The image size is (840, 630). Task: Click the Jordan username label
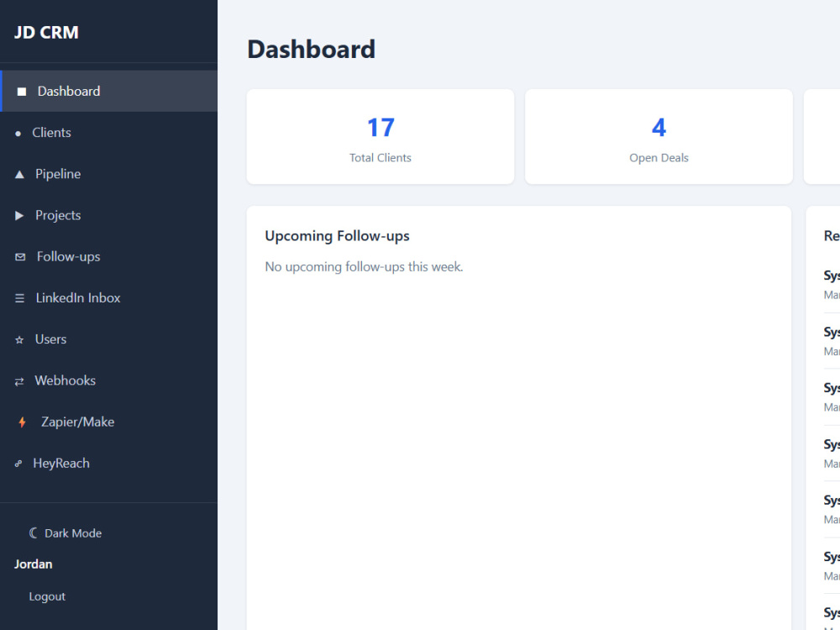point(34,564)
